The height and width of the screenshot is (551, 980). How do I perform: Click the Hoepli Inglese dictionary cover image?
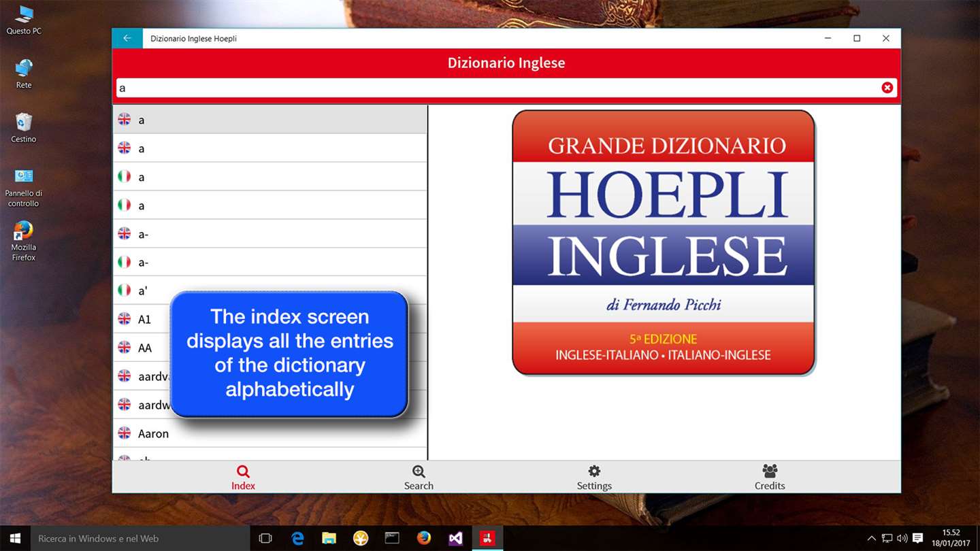[664, 242]
